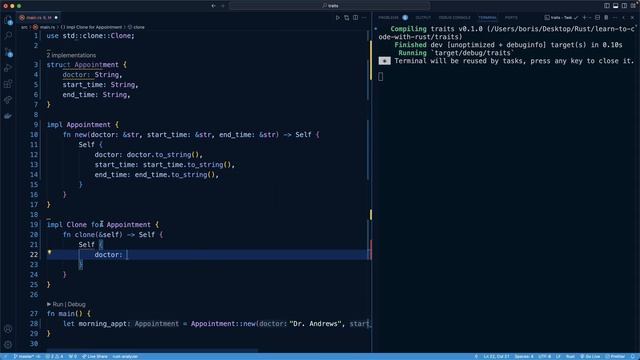
Task: Click Live Share in the status bar
Action: [95, 356]
